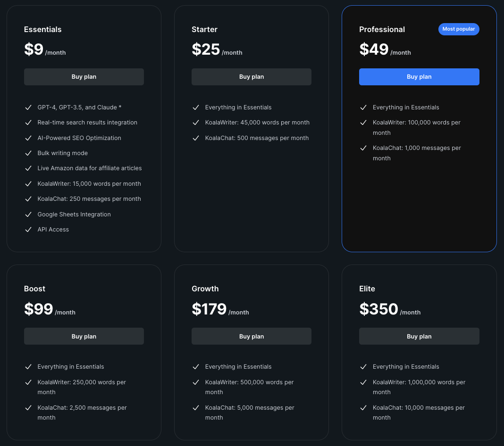
Task: Click the checkmark next to Real-time search results integration
Action: [x=28, y=123]
